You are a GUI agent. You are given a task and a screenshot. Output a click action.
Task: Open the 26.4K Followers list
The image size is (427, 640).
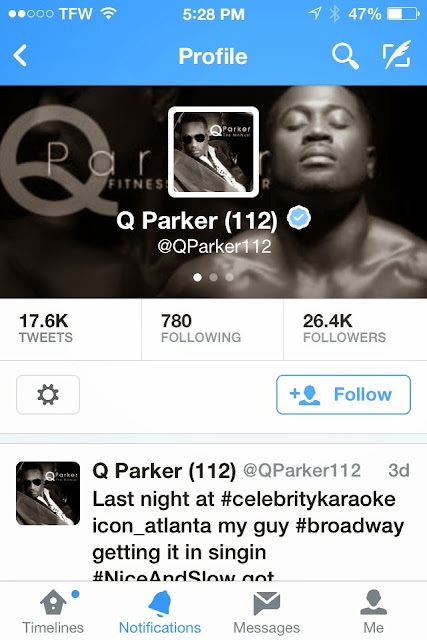pos(344,329)
